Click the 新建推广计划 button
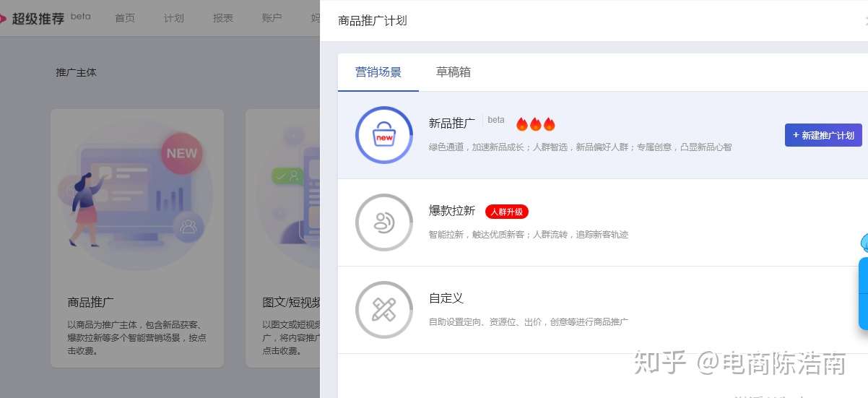868x398 pixels. click(823, 135)
